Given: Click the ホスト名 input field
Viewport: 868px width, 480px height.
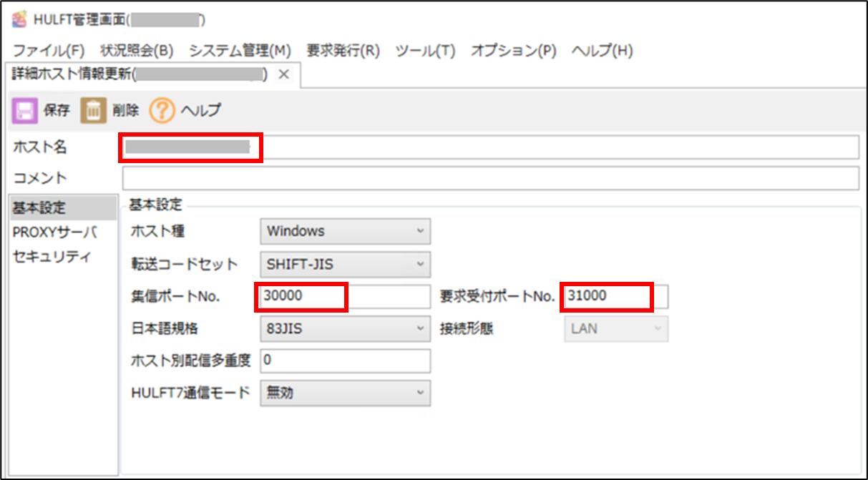Looking at the screenshot, I should (x=429, y=147).
